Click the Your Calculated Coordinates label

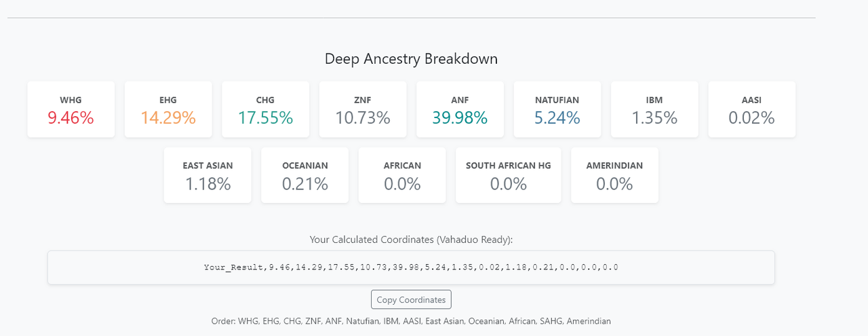click(411, 240)
